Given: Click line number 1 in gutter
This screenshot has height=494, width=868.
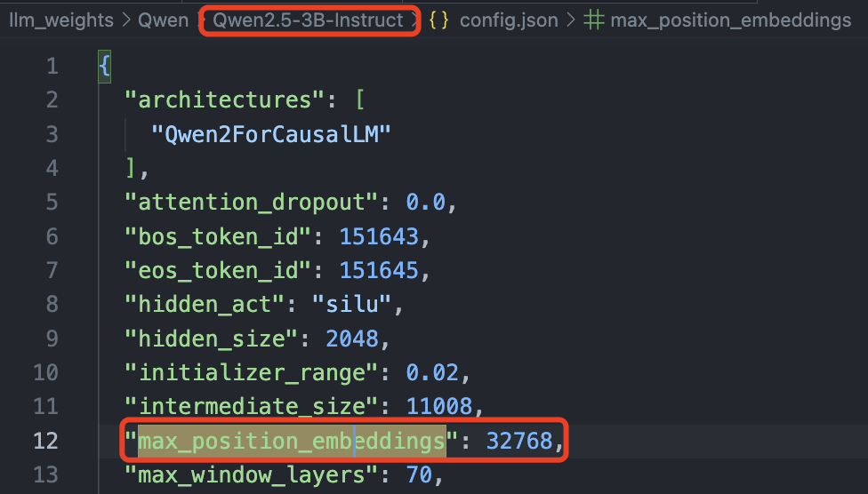Looking at the screenshot, I should coord(52,67).
